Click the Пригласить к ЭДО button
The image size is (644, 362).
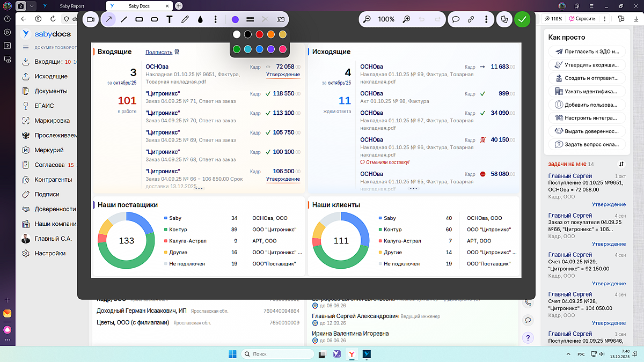pyautogui.click(x=587, y=52)
